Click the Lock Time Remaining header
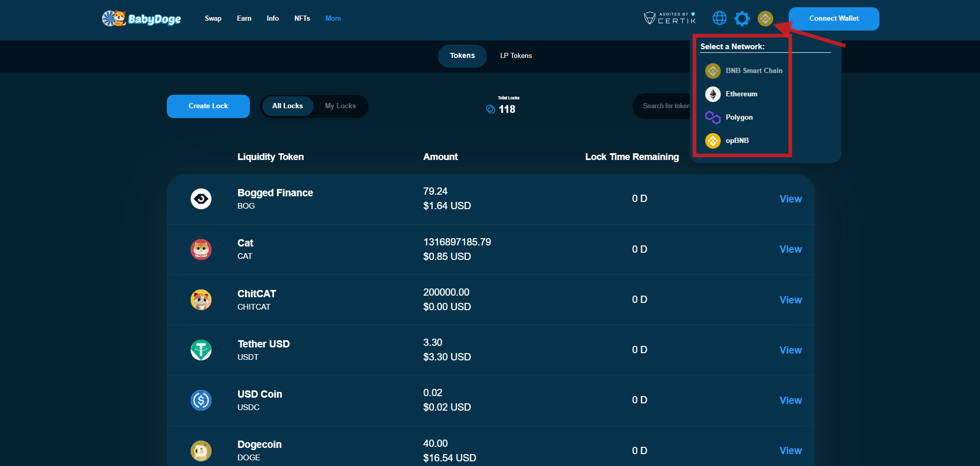This screenshot has height=466, width=980. [x=632, y=157]
